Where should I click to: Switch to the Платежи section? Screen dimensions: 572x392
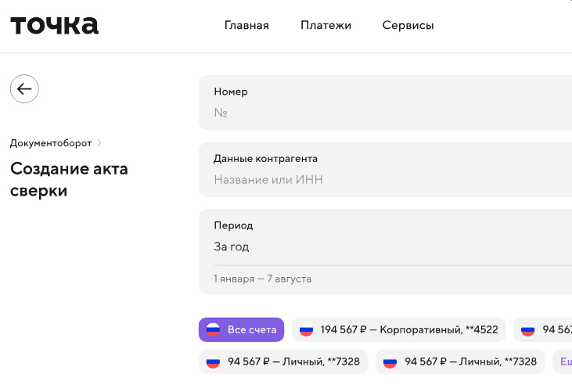(x=326, y=25)
